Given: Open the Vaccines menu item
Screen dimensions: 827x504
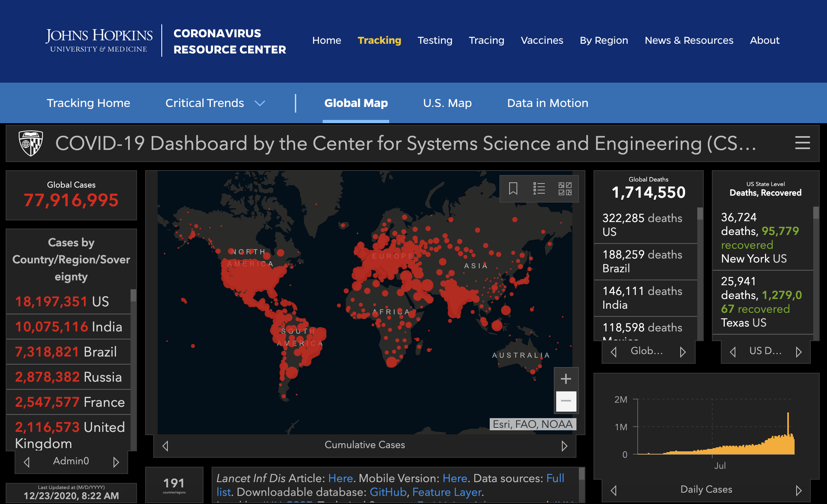Looking at the screenshot, I should point(542,41).
